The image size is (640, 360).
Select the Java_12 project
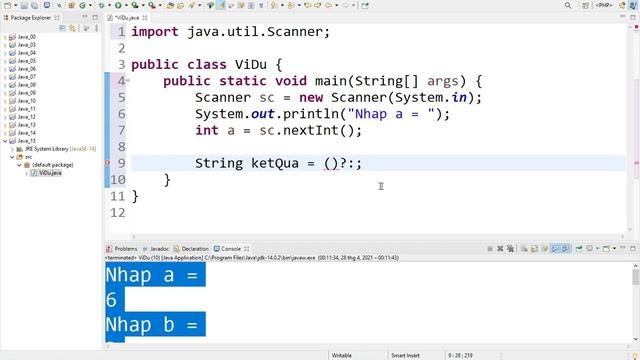click(x=27, y=117)
